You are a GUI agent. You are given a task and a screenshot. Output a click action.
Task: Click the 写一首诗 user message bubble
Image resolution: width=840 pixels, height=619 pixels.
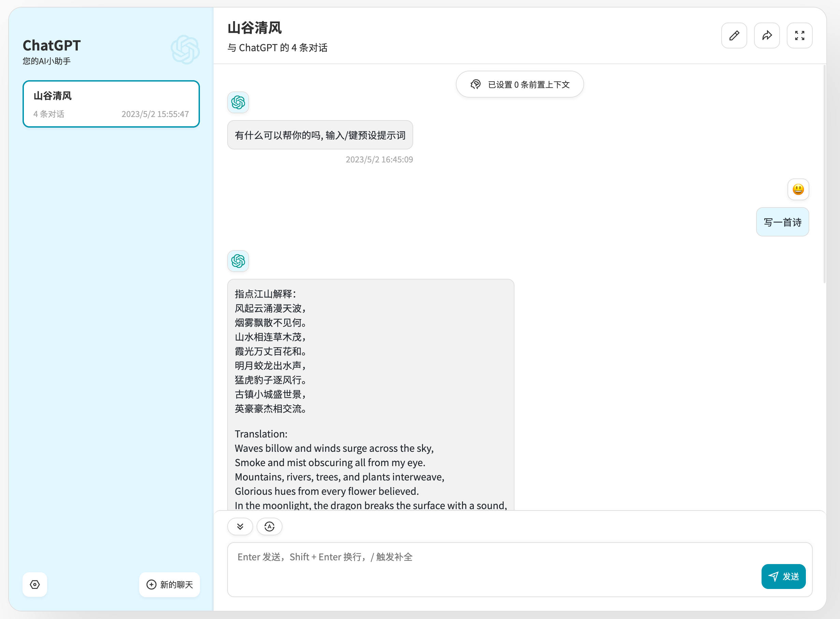pos(782,222)
